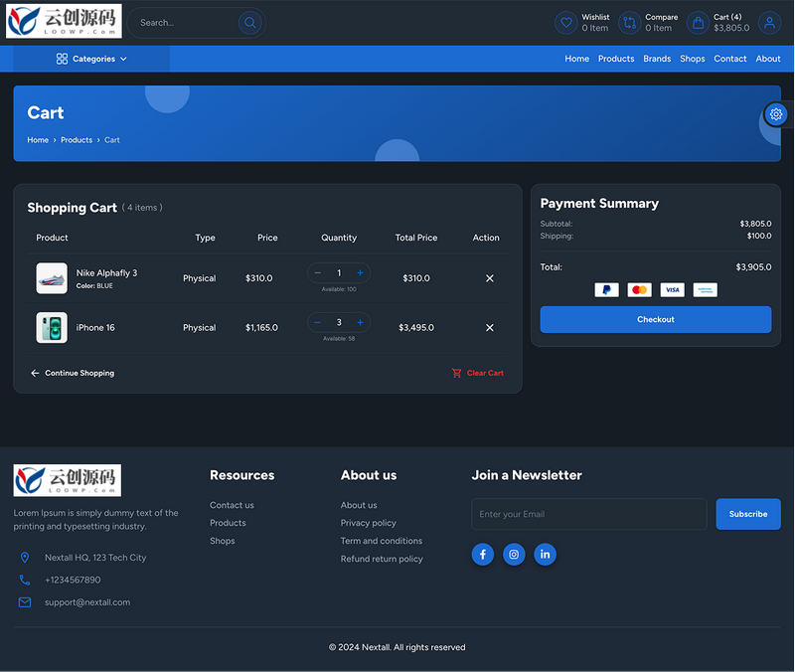
Task: Select the Mastercard payment icon
Action: click(x=639, y=289)
